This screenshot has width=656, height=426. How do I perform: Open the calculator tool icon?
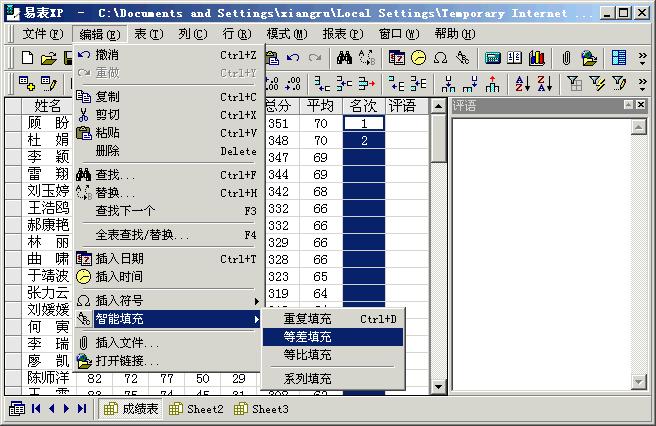pyautogui.click(x=493, y=58)
